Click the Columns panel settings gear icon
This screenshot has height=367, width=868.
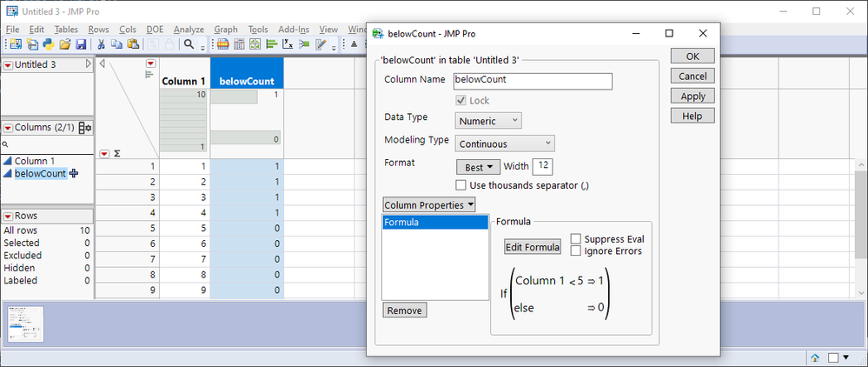(x=85, y=128)
